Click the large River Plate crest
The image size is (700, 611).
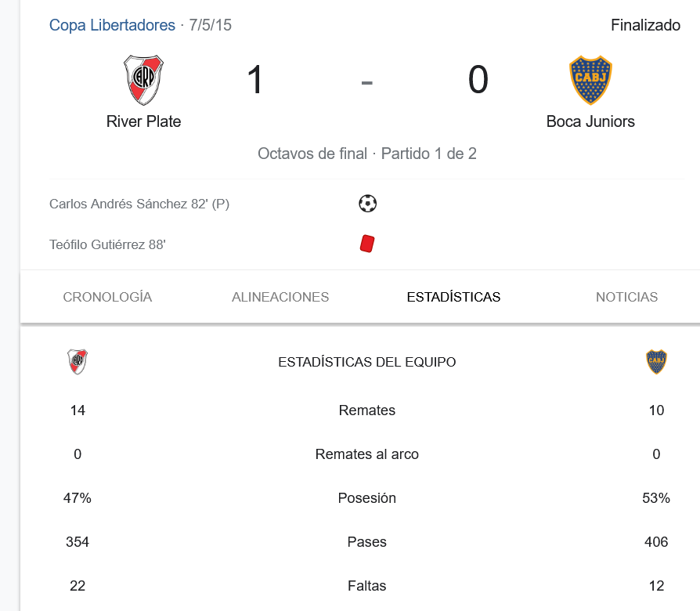[x=143, y=80]
